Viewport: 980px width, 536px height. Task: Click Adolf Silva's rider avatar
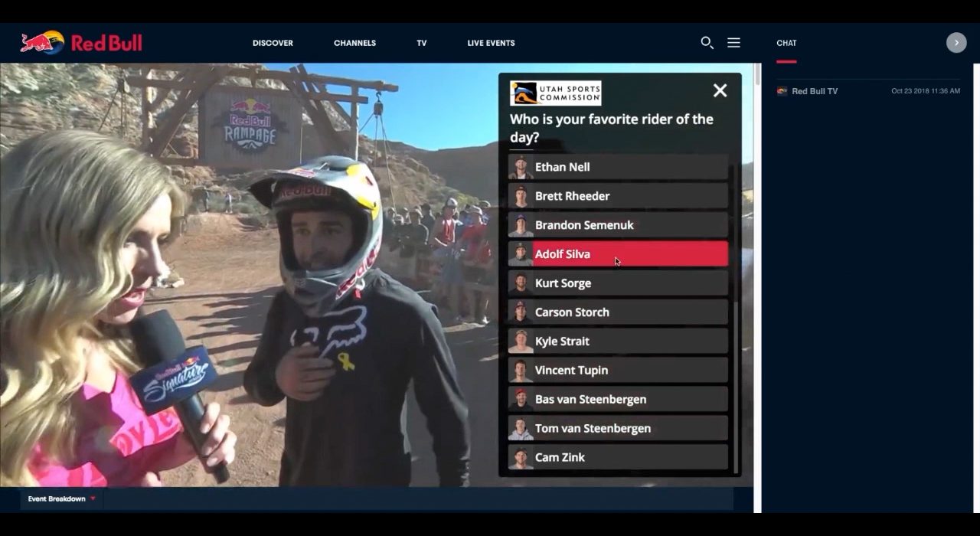521,254
